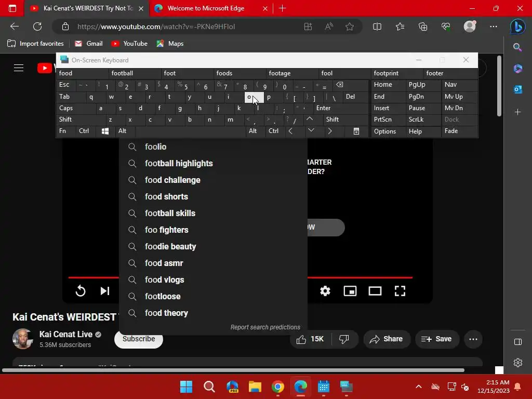Refresh the page with the reload icon
Image resolution: width=532 pixels, height=399 pixels.
37,26
